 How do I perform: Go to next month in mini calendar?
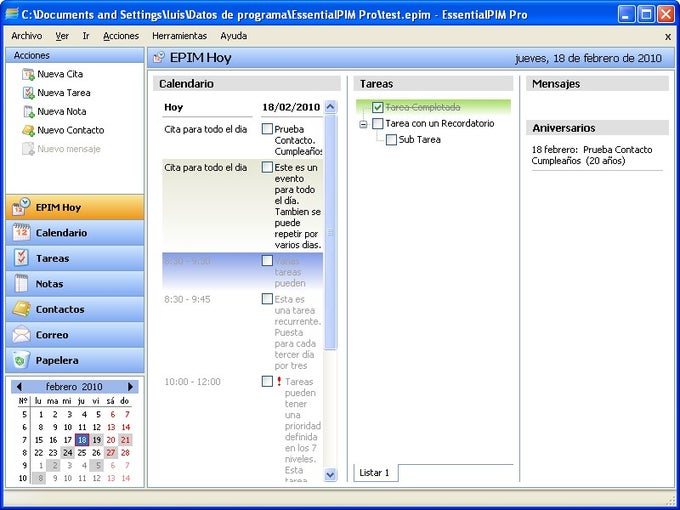pyautogui.click(x=130, y=386)
